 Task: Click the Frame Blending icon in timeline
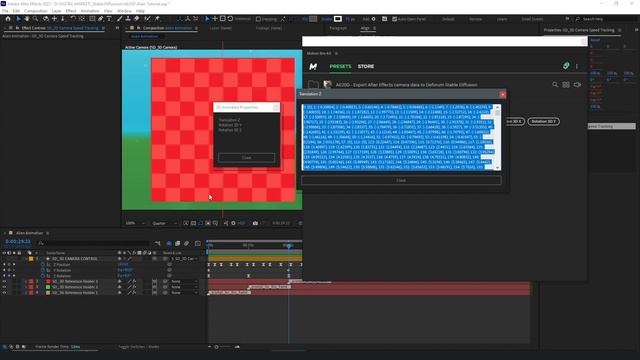click(x=178, y=243)
